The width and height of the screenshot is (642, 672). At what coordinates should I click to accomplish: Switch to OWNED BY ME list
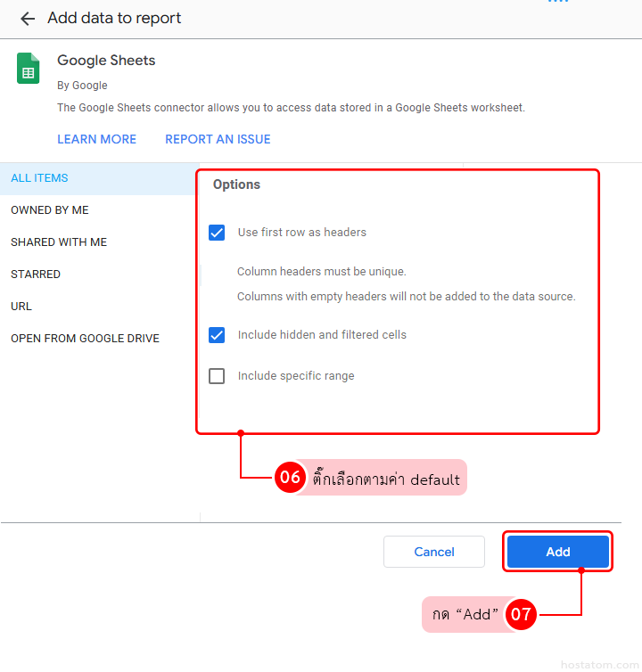coord(50,210)
